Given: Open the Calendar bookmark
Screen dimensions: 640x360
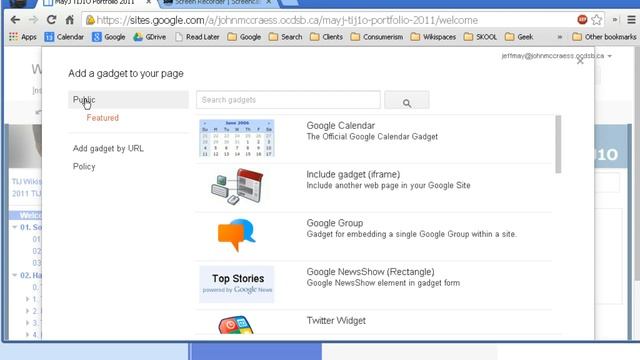Looking at the screenshot, I should 64,37.
